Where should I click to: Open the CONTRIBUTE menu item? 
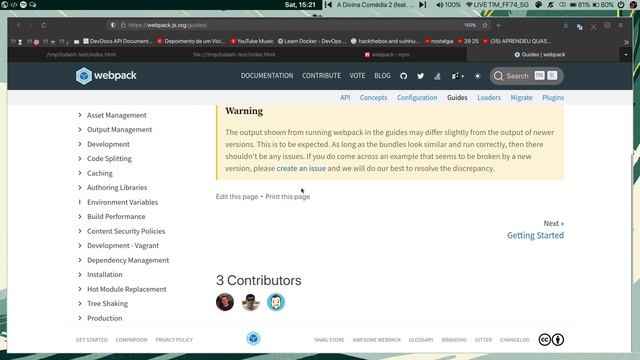coord(321,76)
